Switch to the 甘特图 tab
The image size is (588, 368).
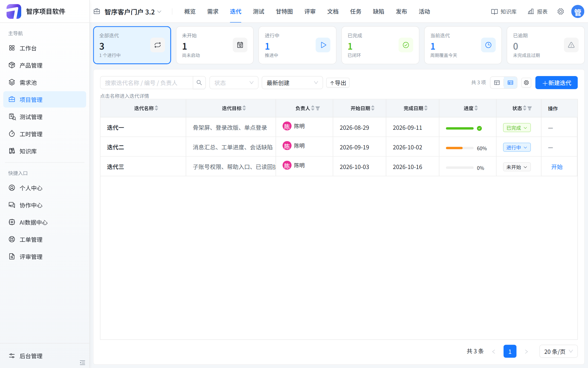pyautogui.click(x=284, y=11)
